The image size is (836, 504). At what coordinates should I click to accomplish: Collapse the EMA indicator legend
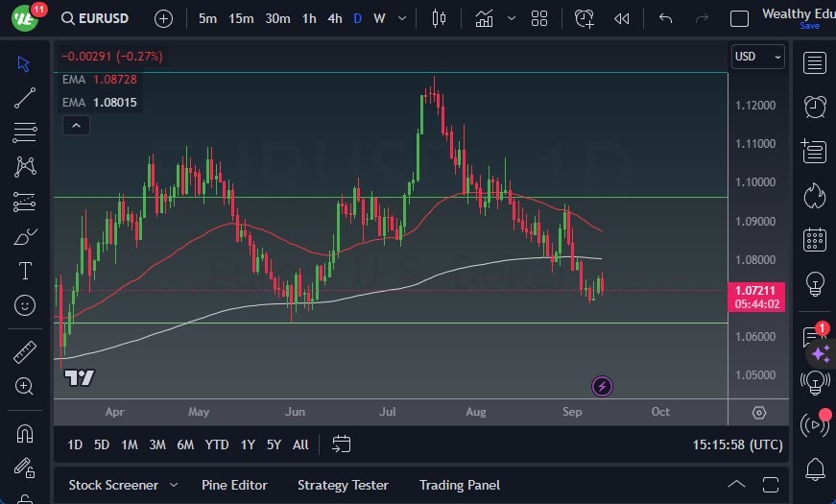click(75, 125)
